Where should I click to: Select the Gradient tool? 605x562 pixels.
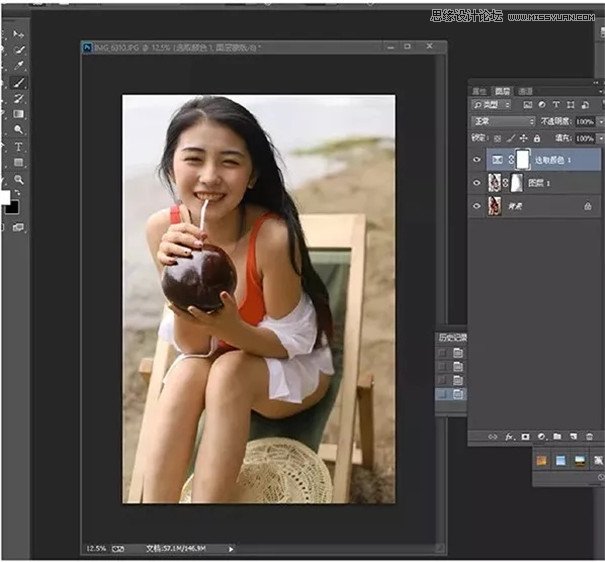[x=19, y=114]
